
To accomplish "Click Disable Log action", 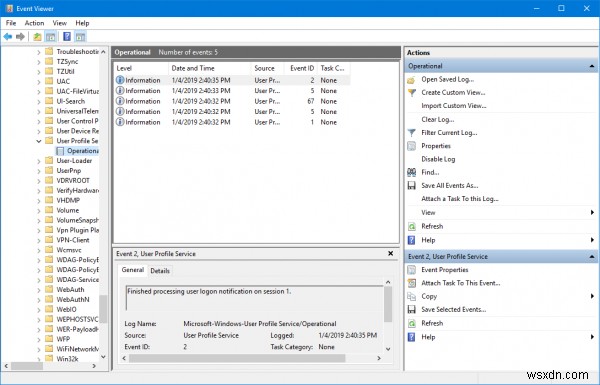I will click(x=438, y=159).
